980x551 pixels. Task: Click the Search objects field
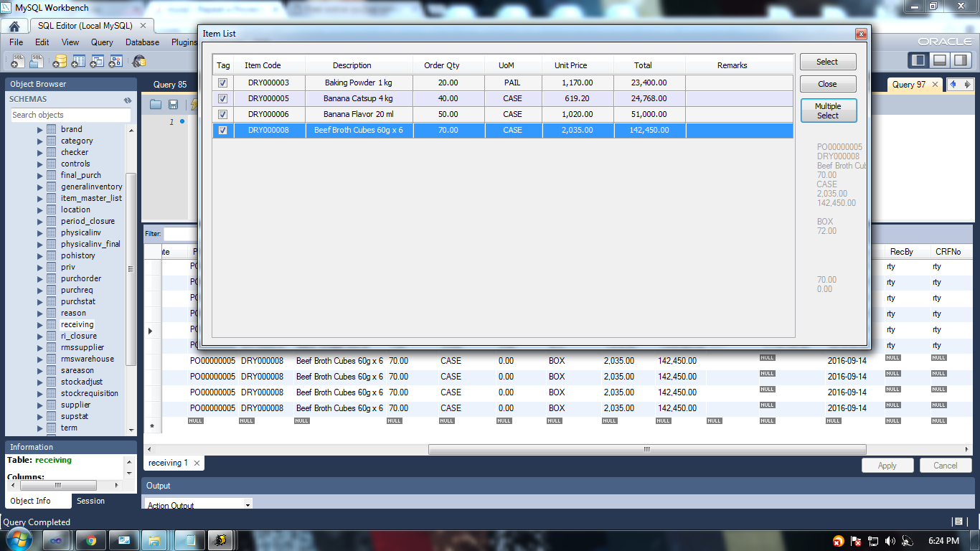pos(70,115)
